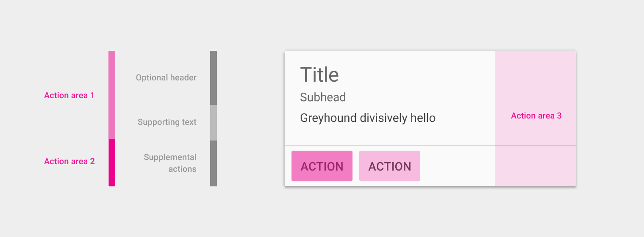Click the dark gray optional header bar
The width and height of the screenshot is (644, 237).
[214, 78]
